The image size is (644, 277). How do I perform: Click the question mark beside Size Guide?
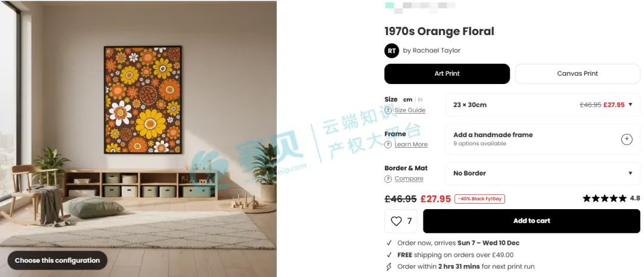pyautogui.click(x=388, y=110)
